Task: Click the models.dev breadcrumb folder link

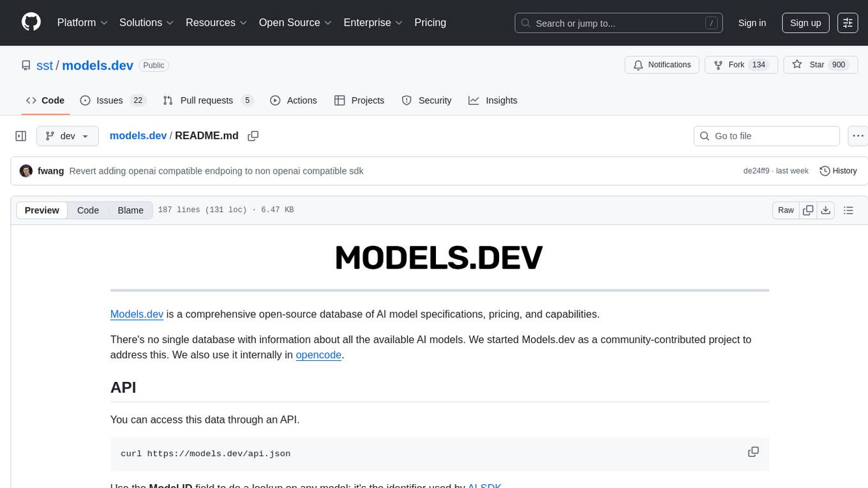Action: 138,136
